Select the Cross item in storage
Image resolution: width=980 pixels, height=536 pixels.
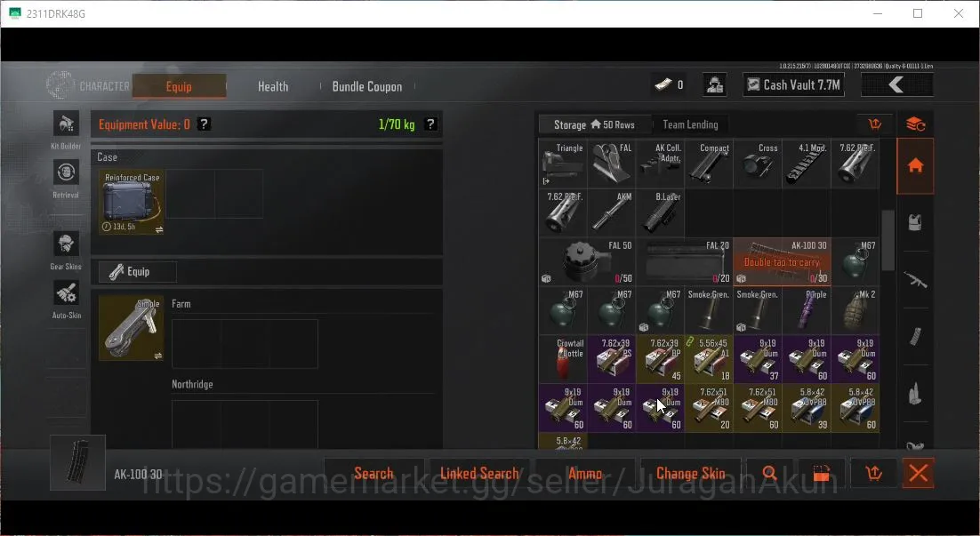click(758, 164)
